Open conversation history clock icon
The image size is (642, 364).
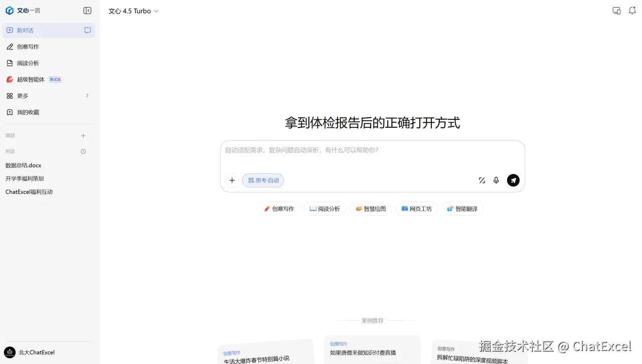pyautogui.click(x=83, y=151)
